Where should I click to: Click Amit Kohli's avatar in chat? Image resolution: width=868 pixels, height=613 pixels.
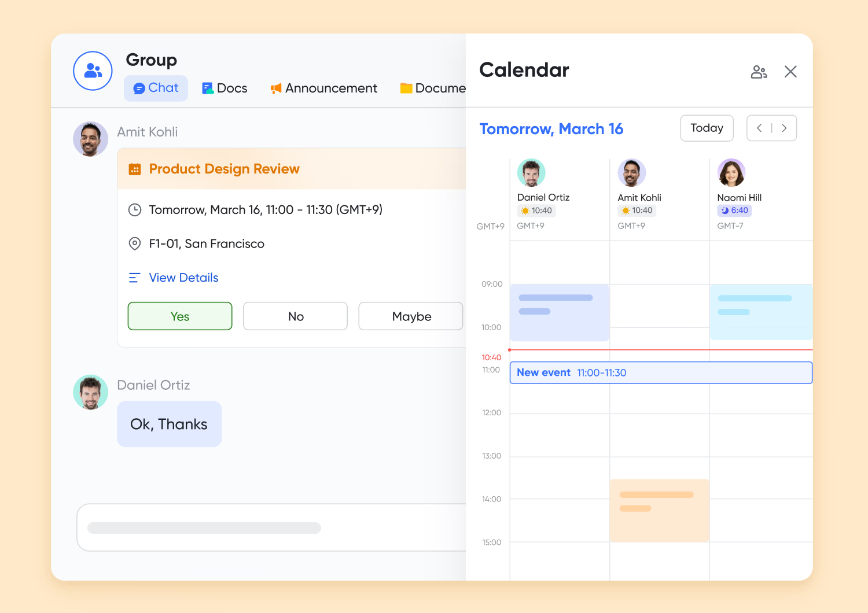(90, 139)
